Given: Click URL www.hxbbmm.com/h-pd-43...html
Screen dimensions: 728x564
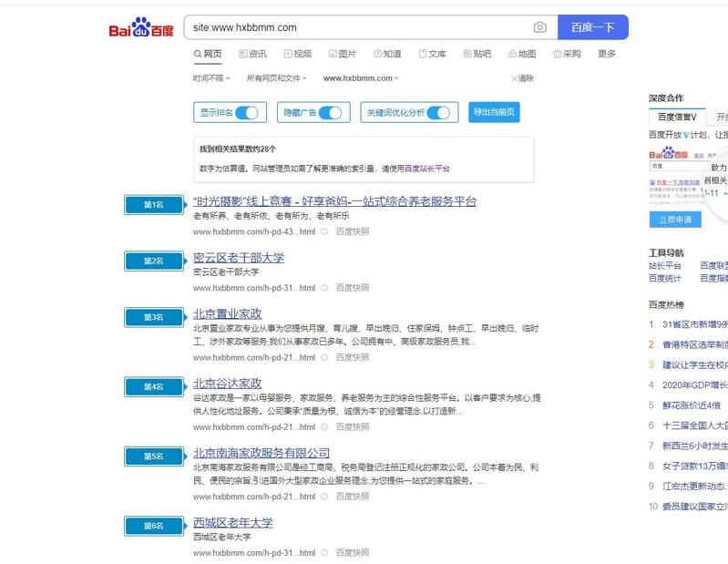Looking at the screenshot, I should point(254,231).
